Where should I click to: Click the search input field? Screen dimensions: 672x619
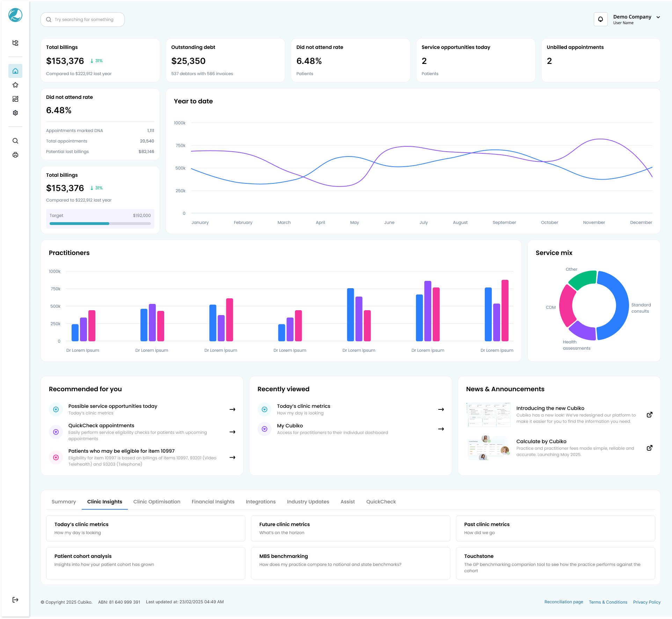click(84, 20)
